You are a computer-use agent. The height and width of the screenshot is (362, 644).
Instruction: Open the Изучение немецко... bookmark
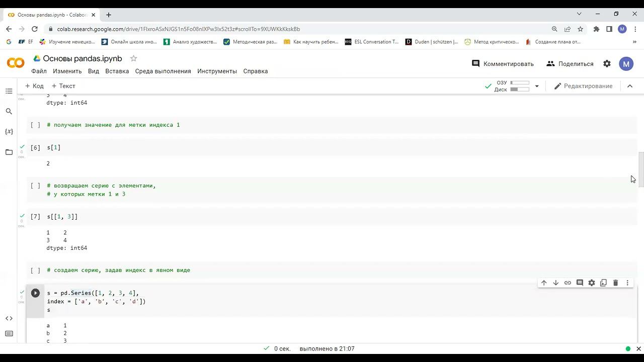67,42
